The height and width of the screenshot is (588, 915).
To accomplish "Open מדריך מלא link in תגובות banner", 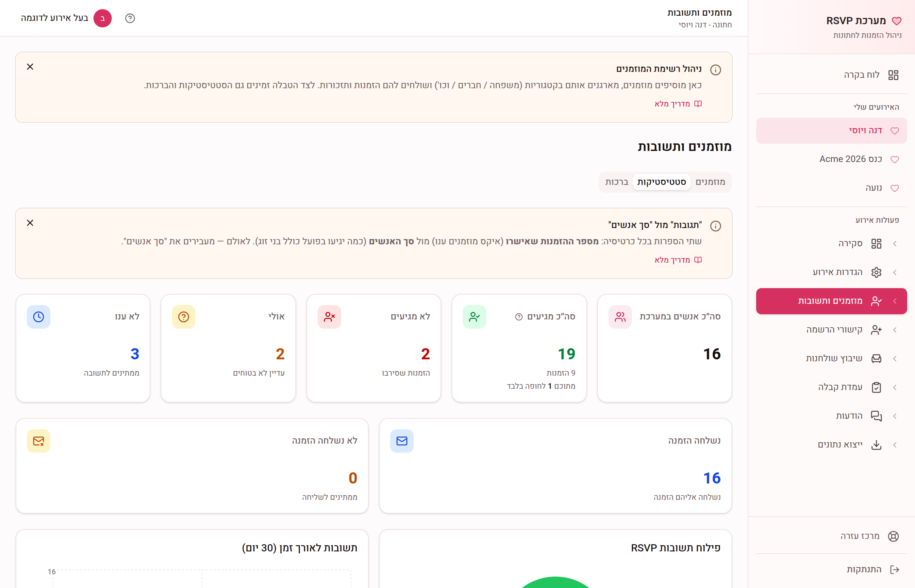I will (678, 260).
